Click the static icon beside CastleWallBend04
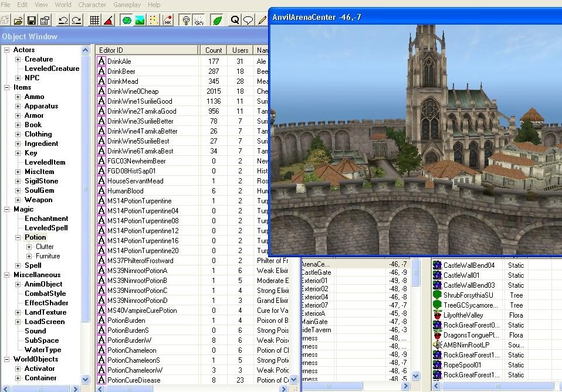Screen dimensions: 562x392 click(x=437, y=265)
